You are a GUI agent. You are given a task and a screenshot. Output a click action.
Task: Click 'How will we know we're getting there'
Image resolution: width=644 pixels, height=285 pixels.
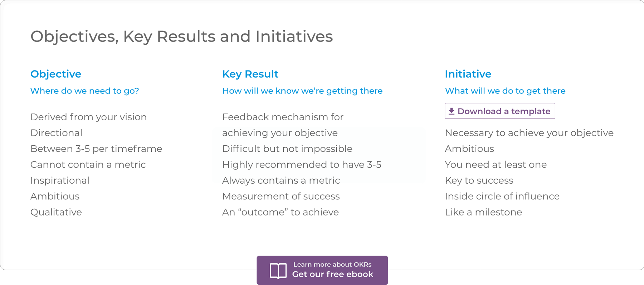pos(302,91)
